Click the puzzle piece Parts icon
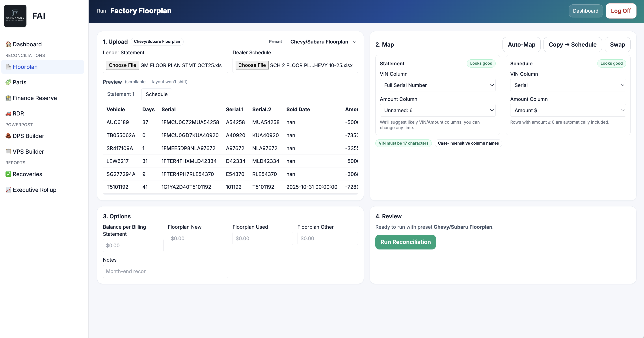Image resolution: width=644 pixels, height=338 pixels. [8, 82]
